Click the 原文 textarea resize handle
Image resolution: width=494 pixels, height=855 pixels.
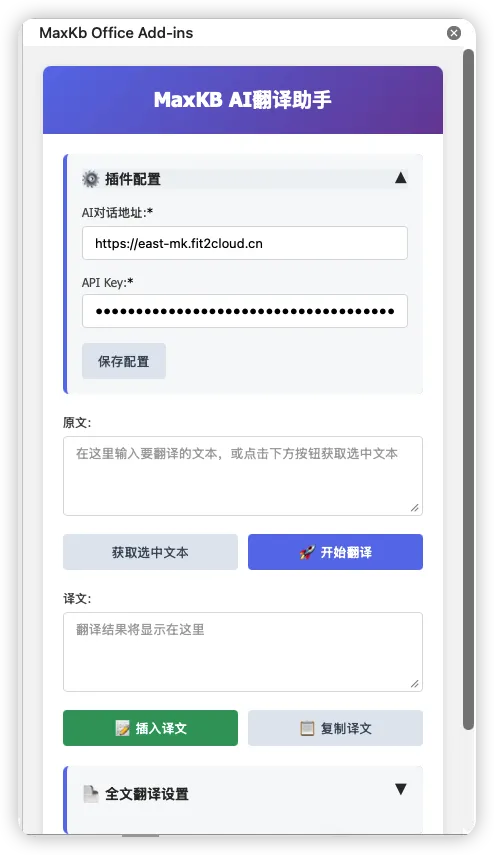pyautogui.click(x=415, y=508)
